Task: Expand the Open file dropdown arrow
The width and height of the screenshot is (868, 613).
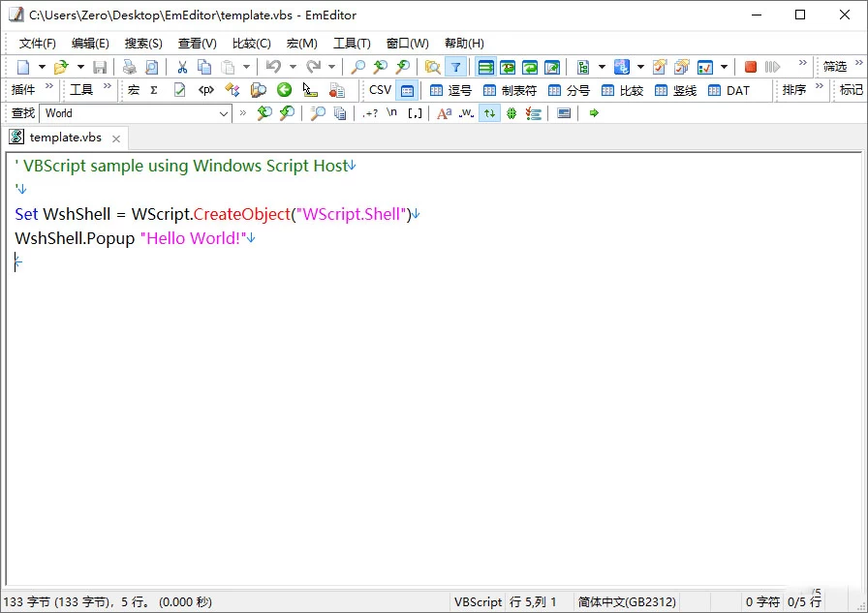Action: [x=80, y=67]
